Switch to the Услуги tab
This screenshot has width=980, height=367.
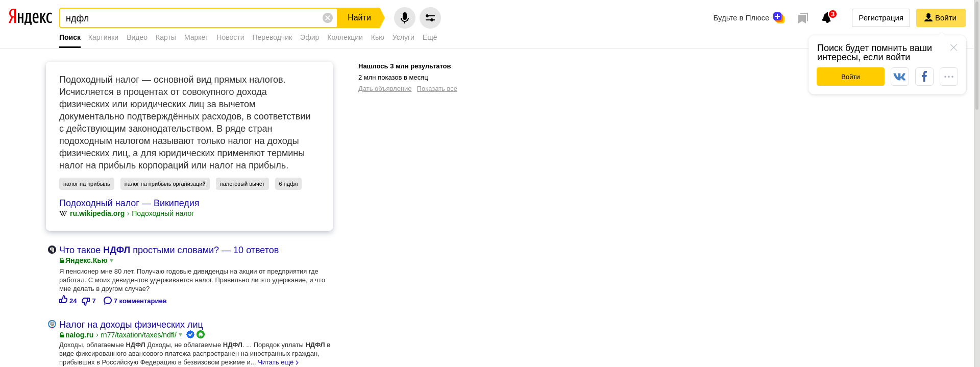coord(403,37)
